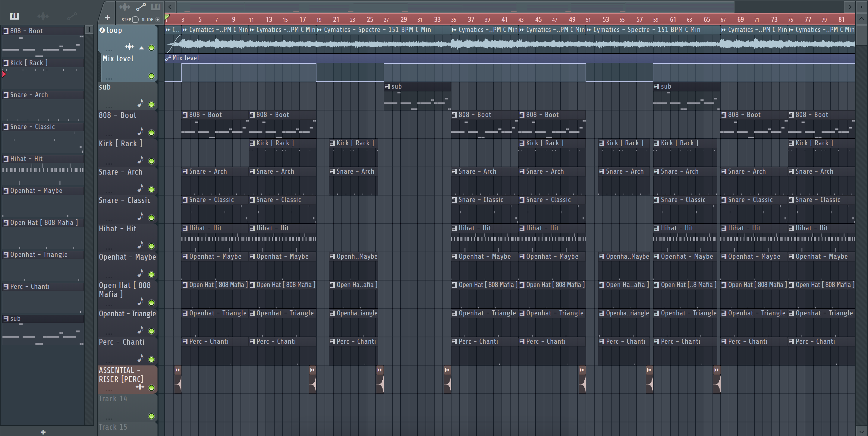The image size is (868, 436).
Task: Mute the Hihat - Hit track
Action: [x=152, y=246]
